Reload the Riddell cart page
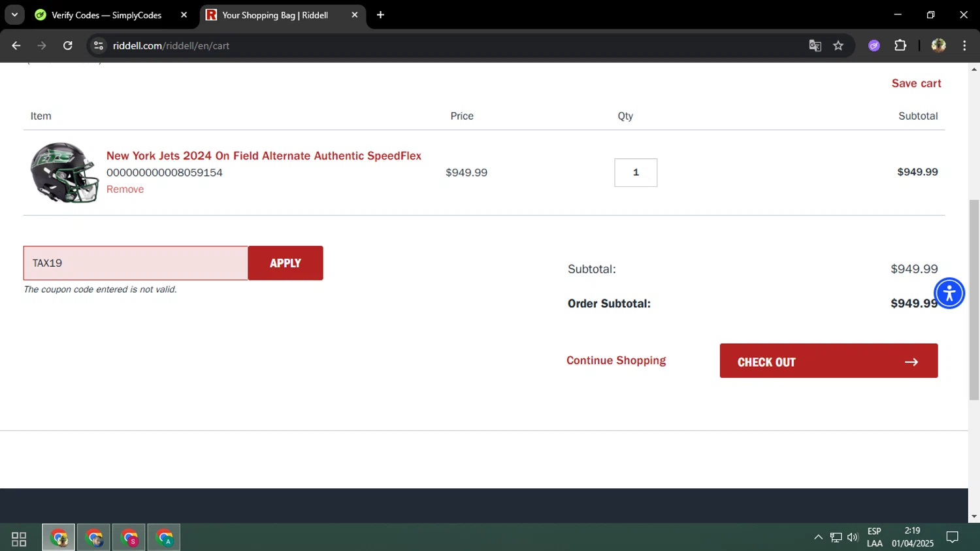980x551 pixels. tap(67, 46)
